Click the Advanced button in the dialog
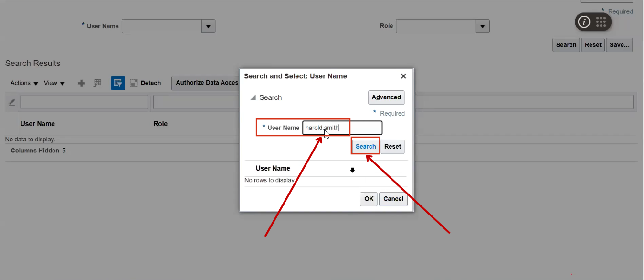This screenshot has height=280, width=644. pos(386,97)
